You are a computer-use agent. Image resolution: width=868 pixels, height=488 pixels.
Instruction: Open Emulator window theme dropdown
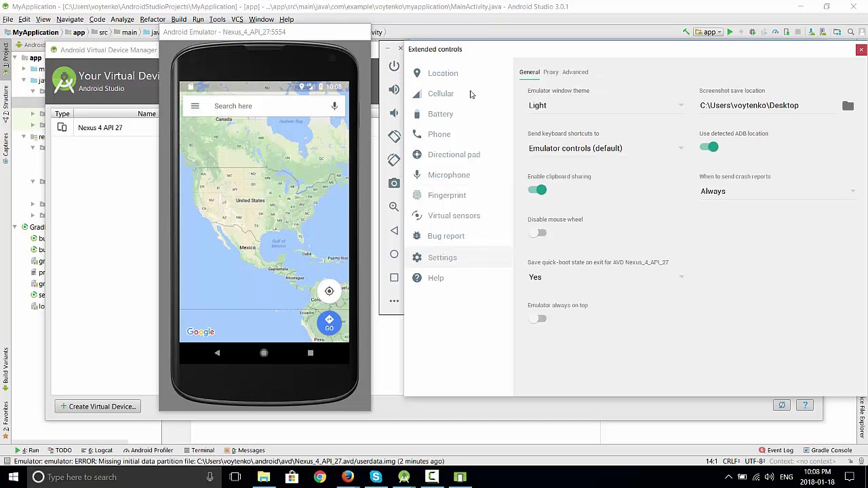606,105
